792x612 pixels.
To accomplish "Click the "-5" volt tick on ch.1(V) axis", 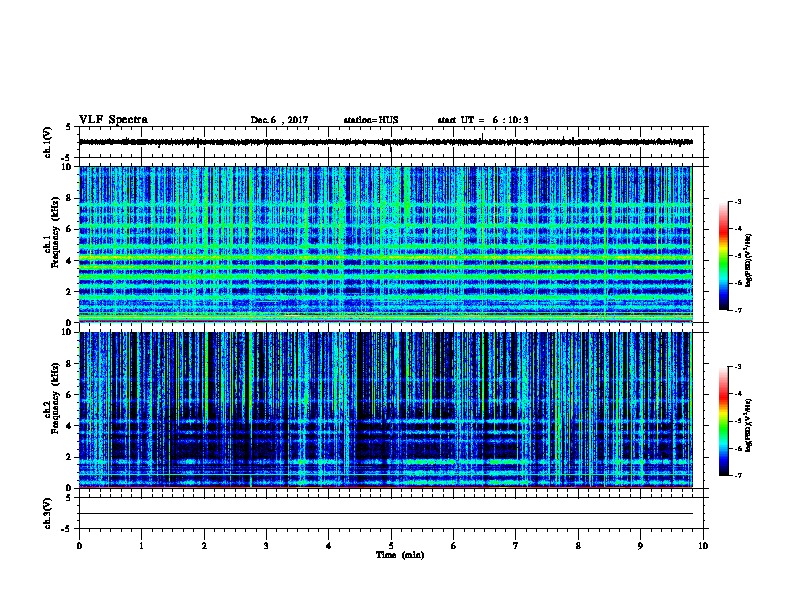I will (x=67, y=158).
